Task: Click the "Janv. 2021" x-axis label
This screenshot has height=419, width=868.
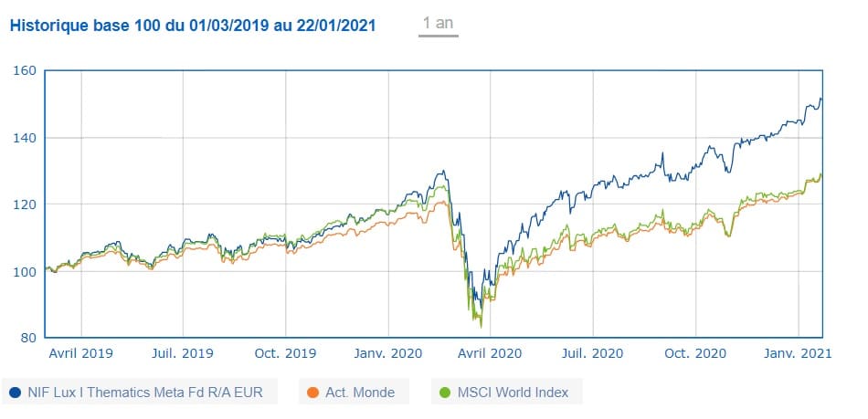Action: [x=798, y=351]
